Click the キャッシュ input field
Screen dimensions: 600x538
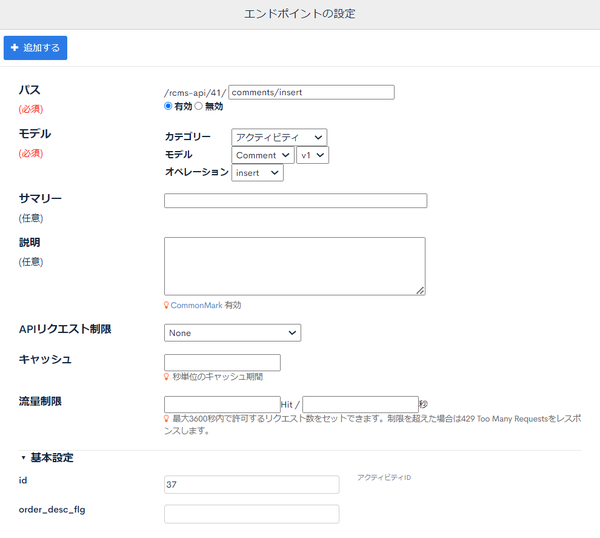click(222, 362)
